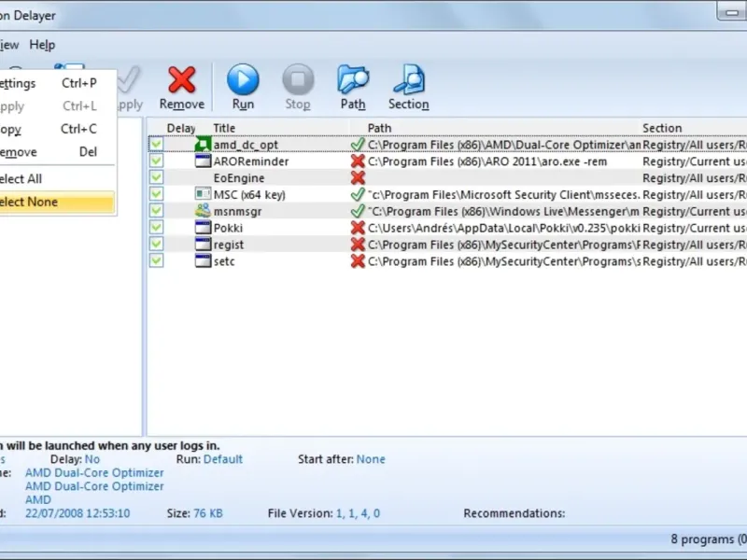Click red X status icon of regist
747x560 pixels.
tap(358, 245)
